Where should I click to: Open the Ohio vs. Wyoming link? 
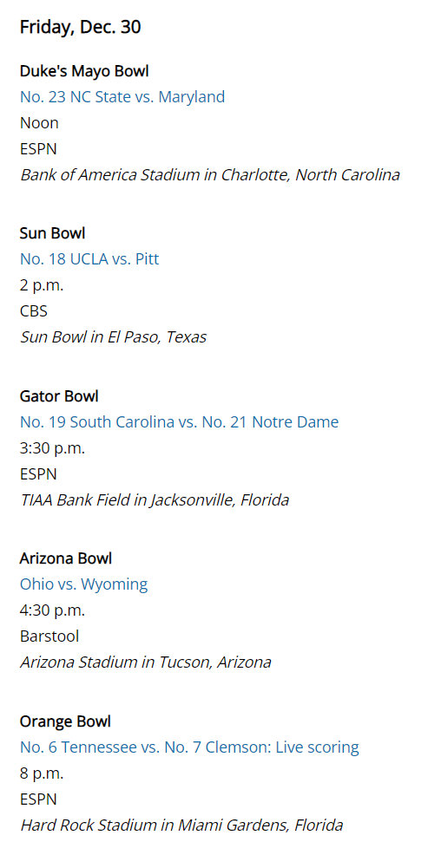pos(83,584)
